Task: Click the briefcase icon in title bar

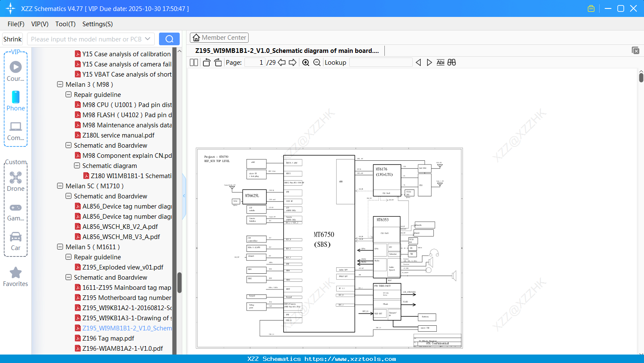Action: click(x=591, y=8)
